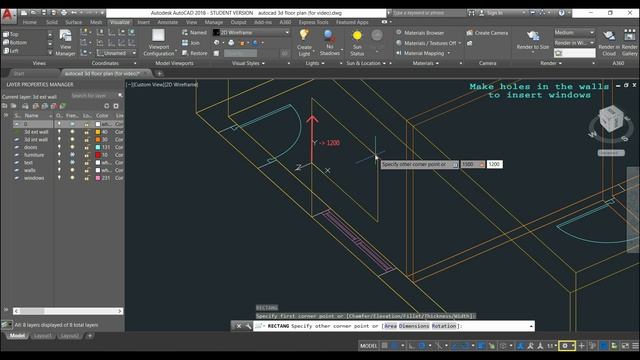
Task: Switch to the Start file tab
Action: pyautogui.click(x=19, y=73)
